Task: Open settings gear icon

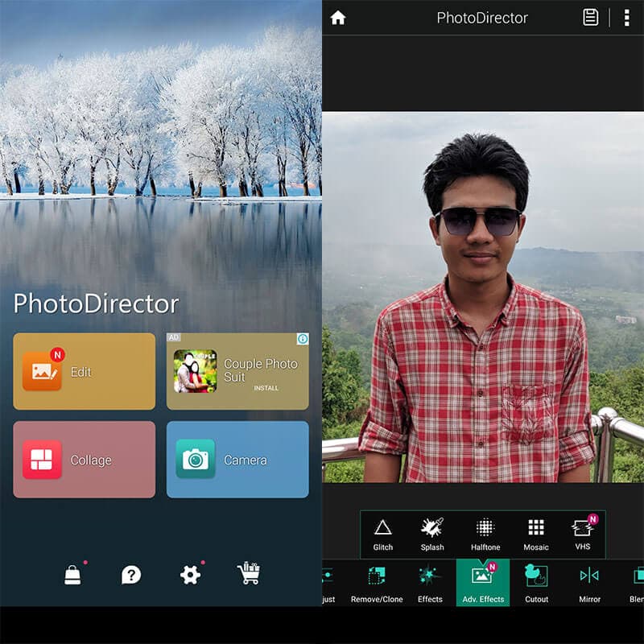Action: (x=190, y=575)
